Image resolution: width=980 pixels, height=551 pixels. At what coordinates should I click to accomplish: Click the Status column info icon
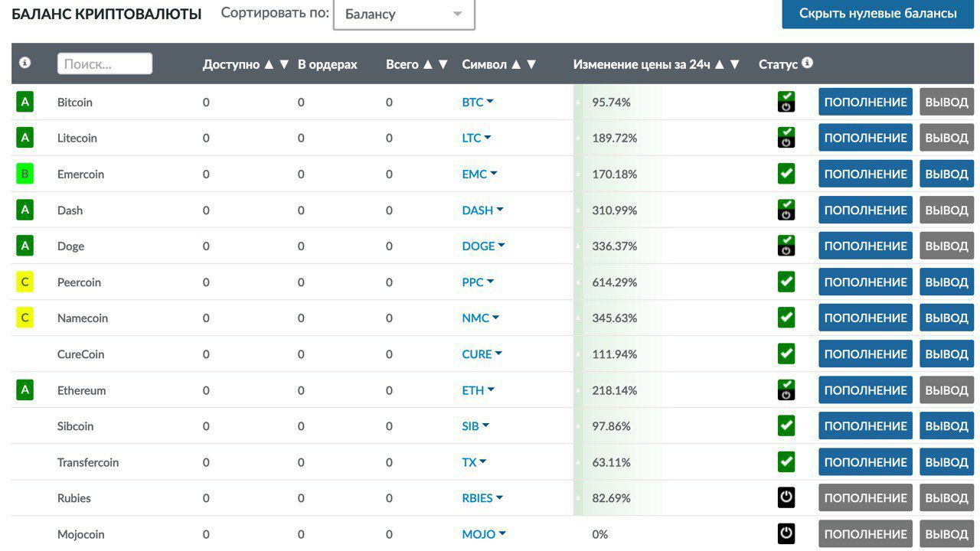click(x=807, y=63)
